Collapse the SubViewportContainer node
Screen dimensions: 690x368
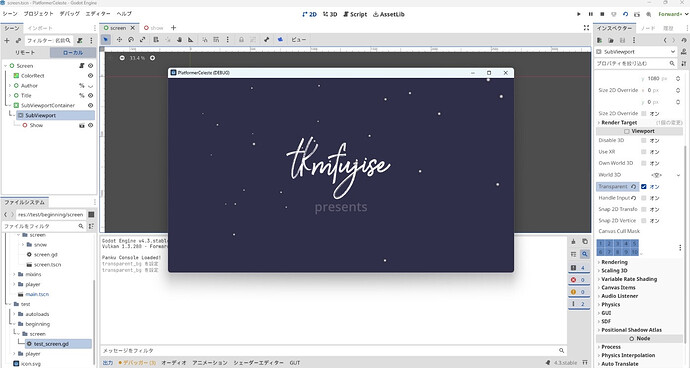click(x=10, y=106)
